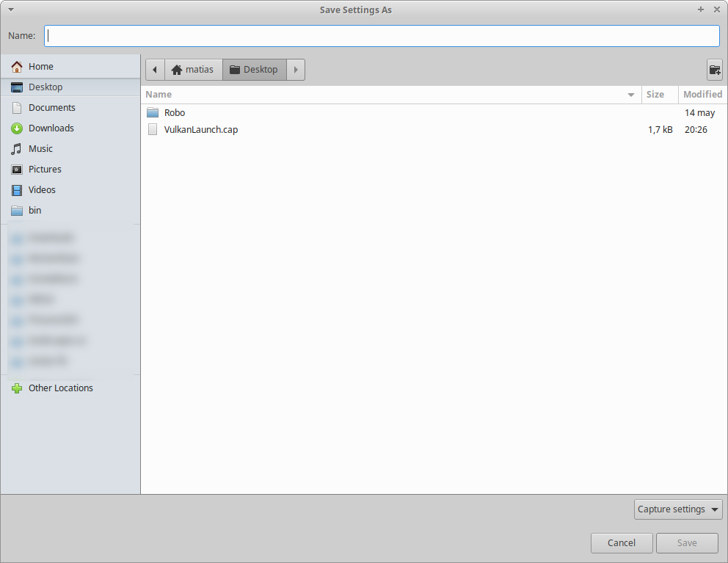Expand the forward breadcrumb arrow
The height and width of the screenshot is (563, 728).
click(x=295, y=69)
